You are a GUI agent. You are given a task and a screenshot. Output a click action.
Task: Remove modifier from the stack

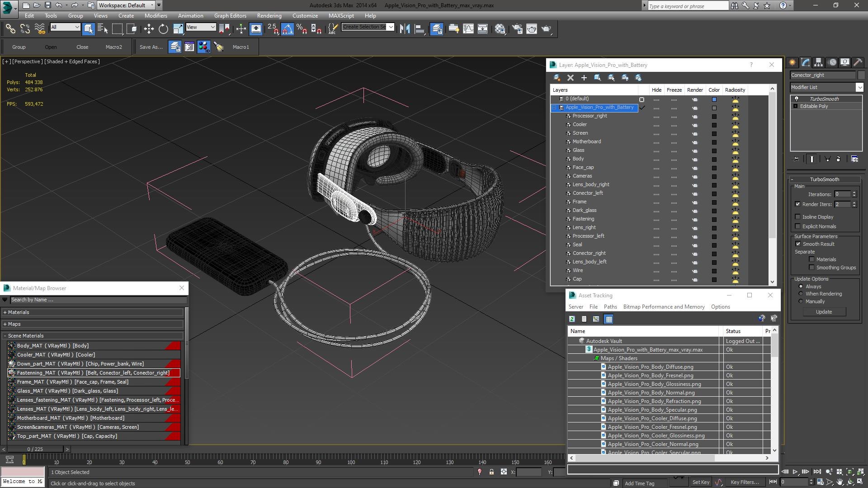point(838,159)
